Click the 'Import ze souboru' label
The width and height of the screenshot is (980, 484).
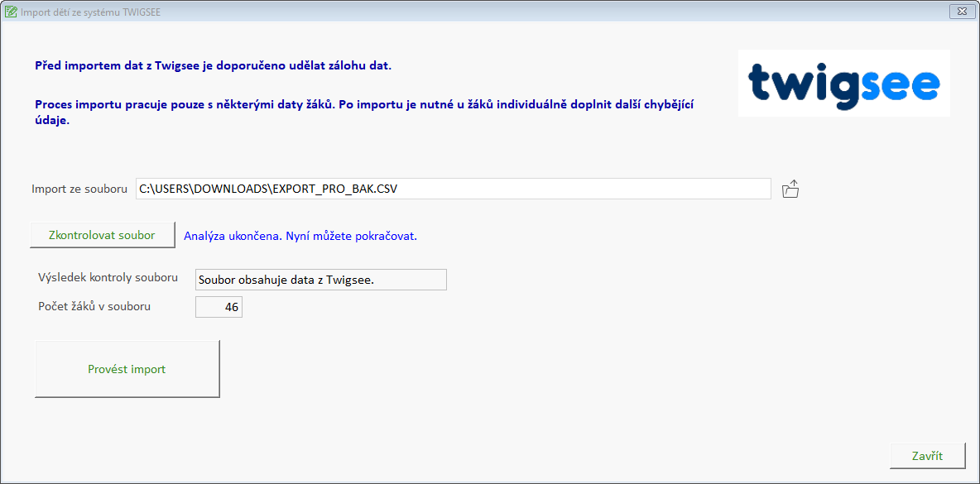pyautogui.click(x=79, y=189)
